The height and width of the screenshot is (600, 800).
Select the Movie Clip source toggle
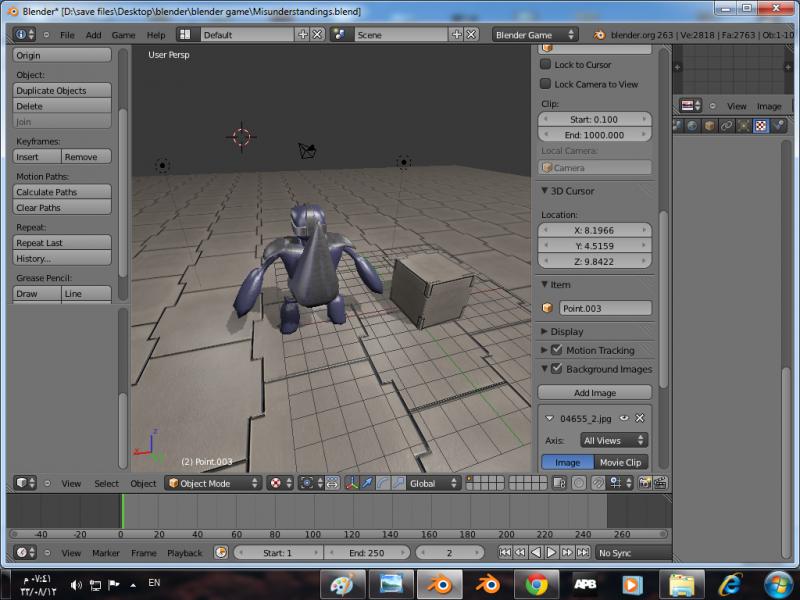click(x=621, y=462)
